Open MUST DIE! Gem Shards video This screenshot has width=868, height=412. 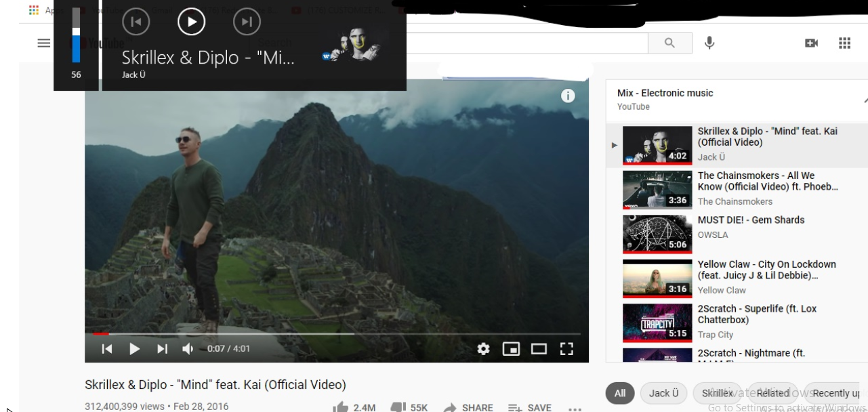pyautogui.click(x=737, y=234)
